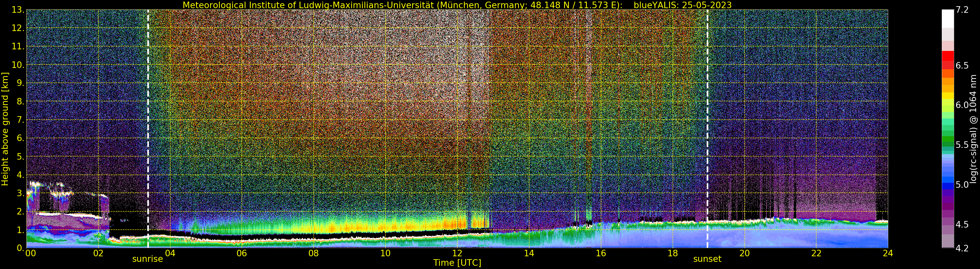This screenshot has width=980, height=269.
Task: Click the '3.' height axis tick
Action: click(x=21, y=193)
